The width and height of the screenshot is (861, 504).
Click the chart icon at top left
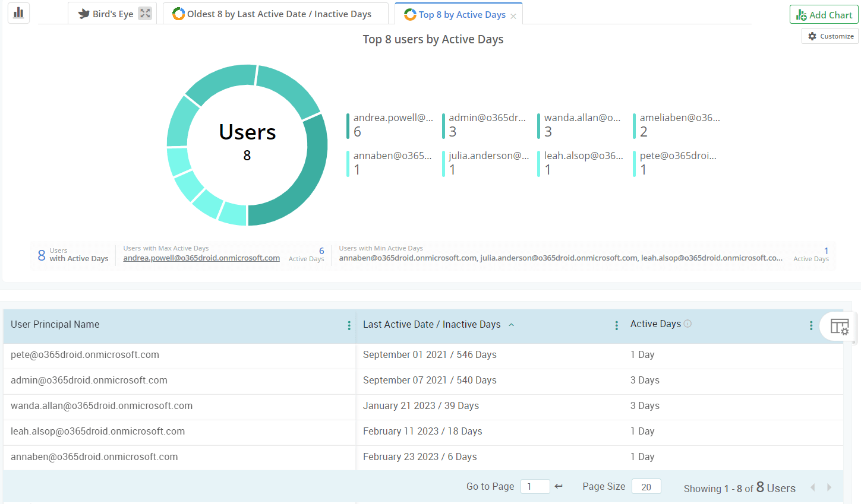pyautogui.click(x=17, y=13)
